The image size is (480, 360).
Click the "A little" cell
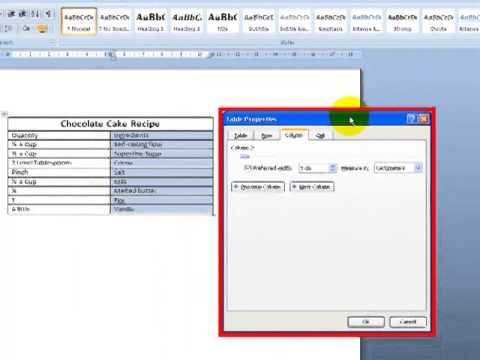pyautogui.click(x=59, y=209)
